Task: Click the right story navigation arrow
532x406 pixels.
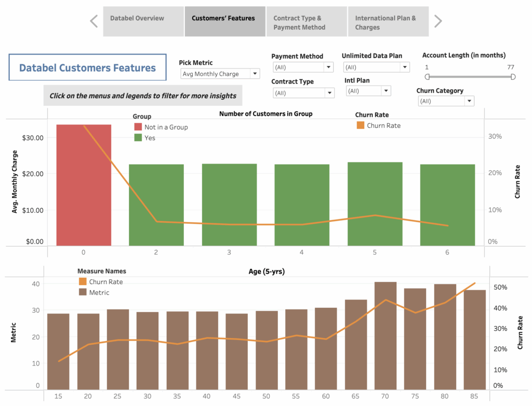Action: point(438,21)
